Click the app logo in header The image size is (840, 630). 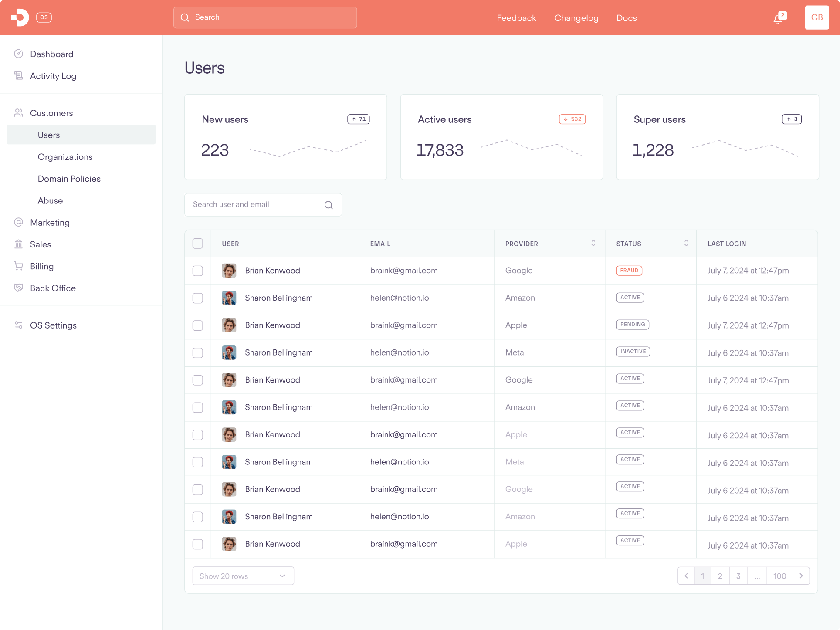coord(20,17)
